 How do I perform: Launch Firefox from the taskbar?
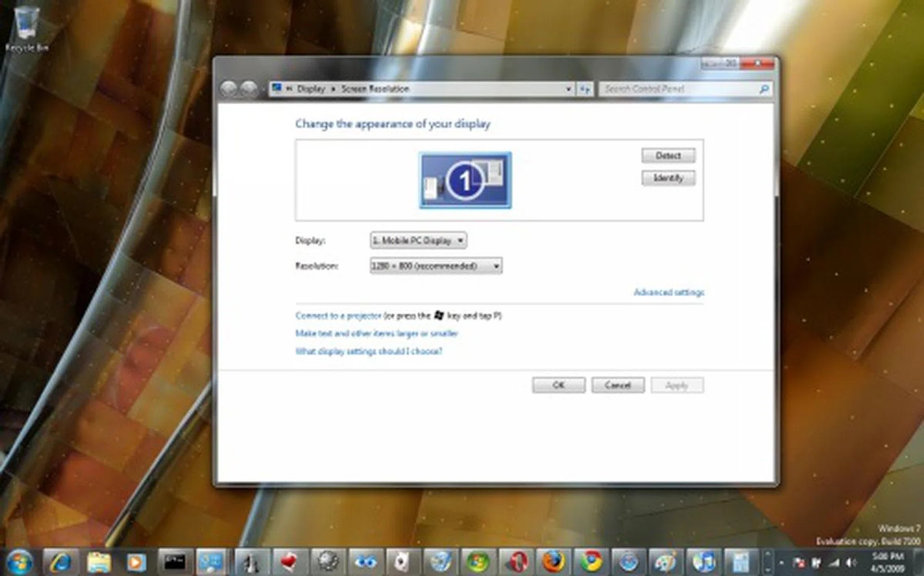click(553, 562)
